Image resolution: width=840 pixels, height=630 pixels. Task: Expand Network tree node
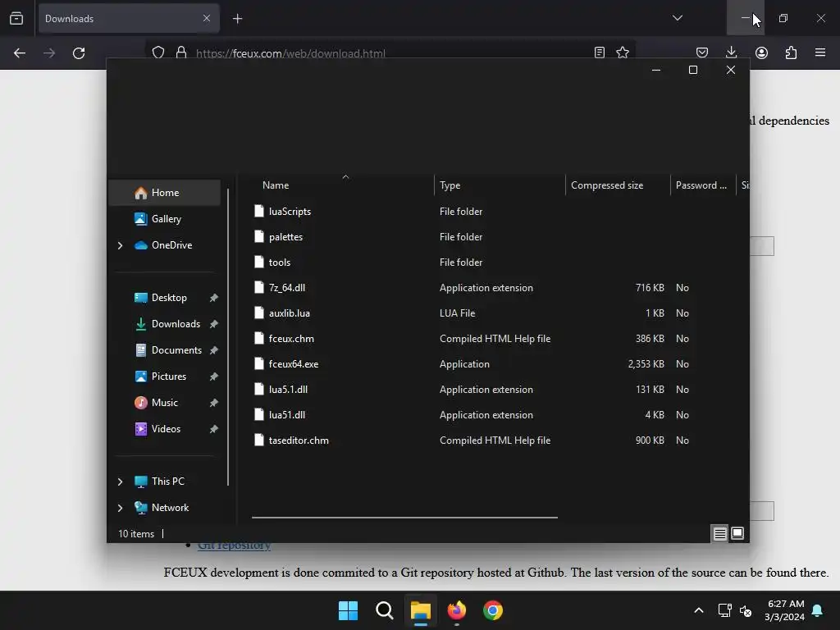pyautogui.click(x=120, y=508)
